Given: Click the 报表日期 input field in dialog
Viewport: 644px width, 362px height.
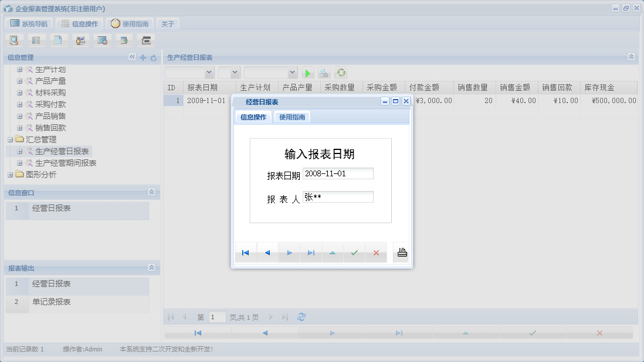Looking at the screenshot, I should [337, 173].
